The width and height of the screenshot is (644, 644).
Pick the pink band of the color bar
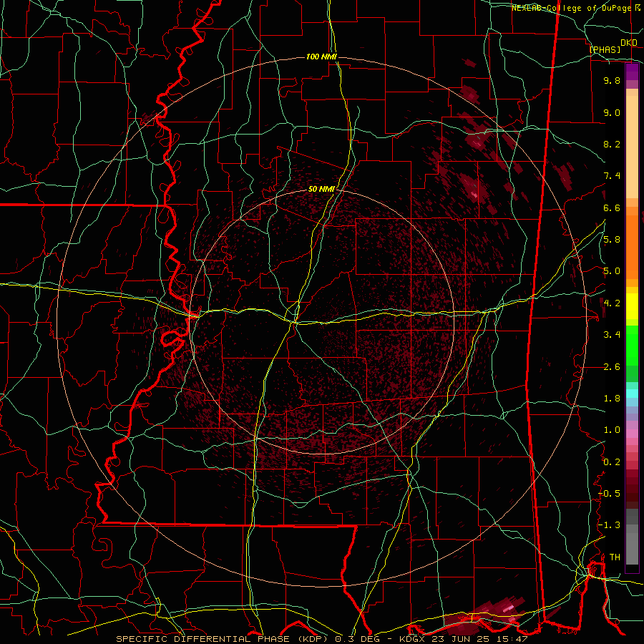click(x=632, y=434)
